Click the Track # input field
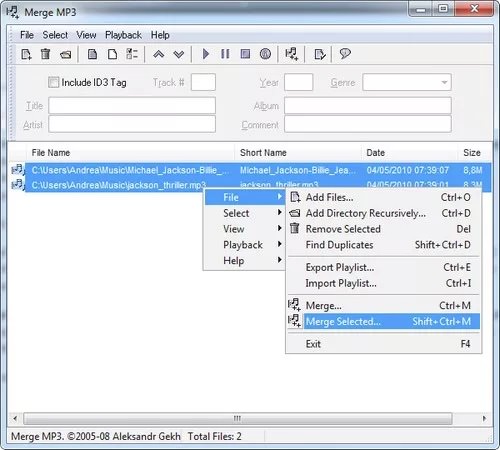Image resolution: width=500 pixels, height=450 pixels. pyautogui.click(x=203, y=82)
